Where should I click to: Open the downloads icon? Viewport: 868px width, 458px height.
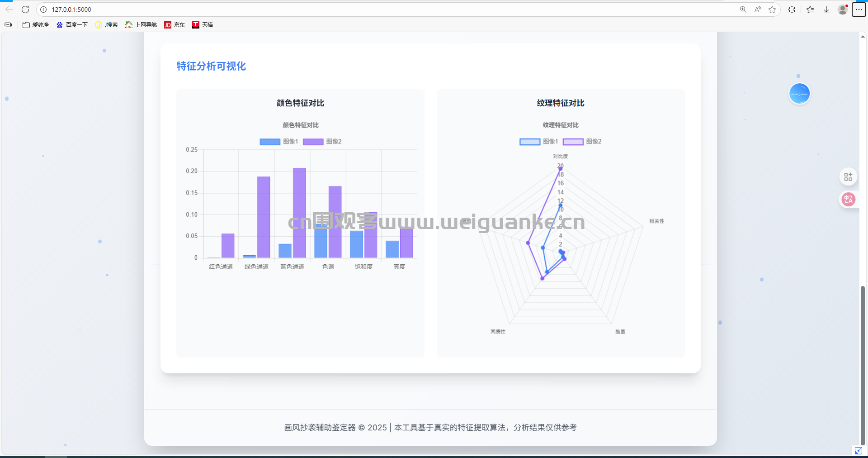point(826,10)
